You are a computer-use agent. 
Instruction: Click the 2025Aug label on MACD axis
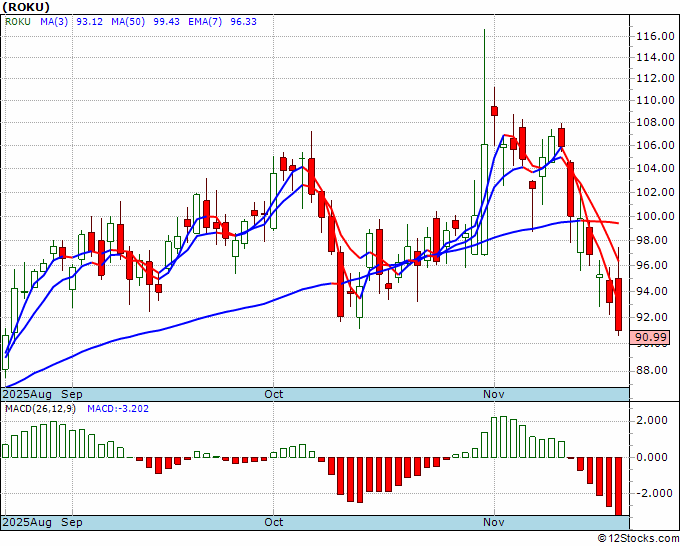click(27, 522)
